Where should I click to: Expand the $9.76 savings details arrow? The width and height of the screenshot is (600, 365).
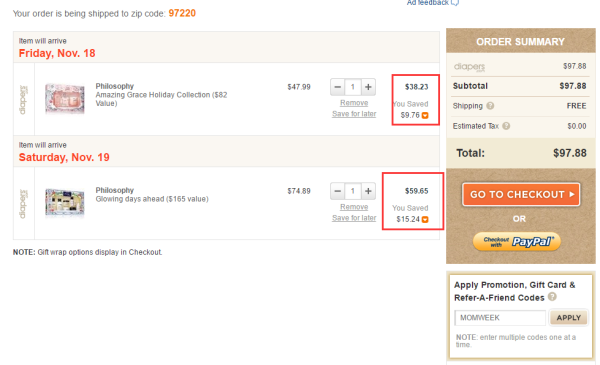click(425, 116)
